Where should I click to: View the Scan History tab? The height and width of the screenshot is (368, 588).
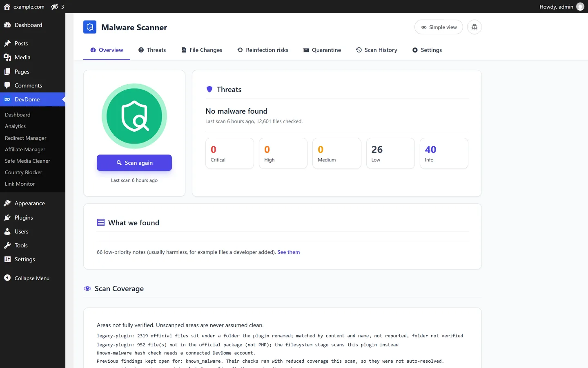click(376, 50)
